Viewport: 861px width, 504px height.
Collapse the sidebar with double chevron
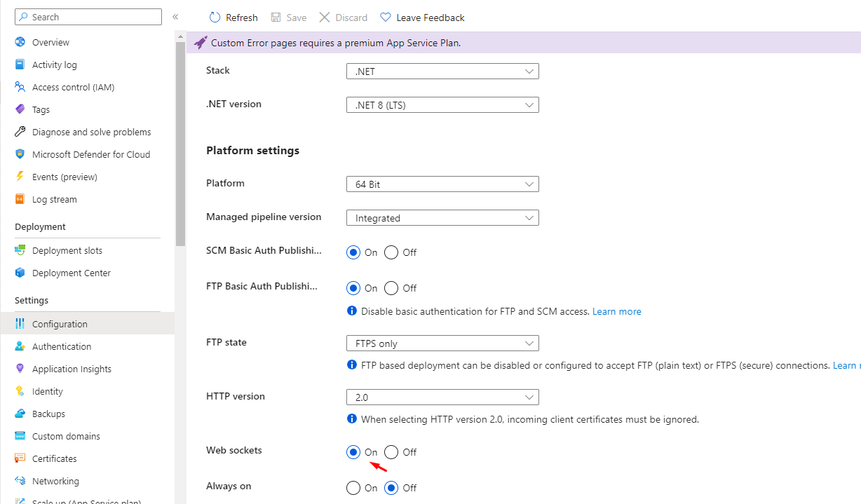tap(175, 17)
